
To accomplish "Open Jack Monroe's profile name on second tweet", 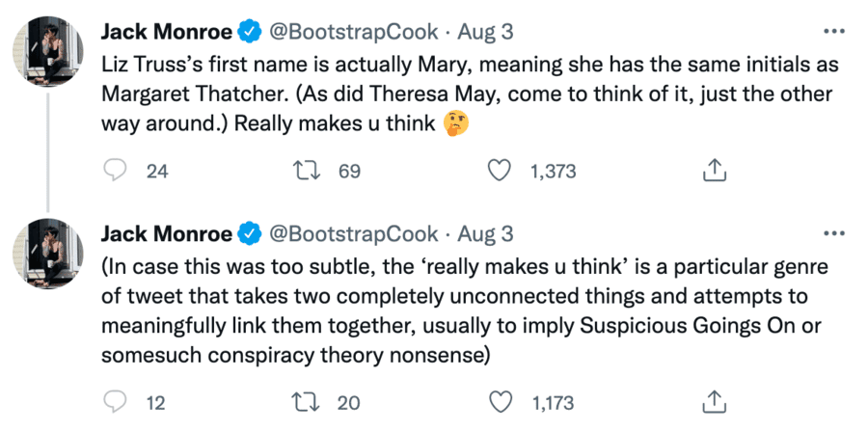I will 166,234.
